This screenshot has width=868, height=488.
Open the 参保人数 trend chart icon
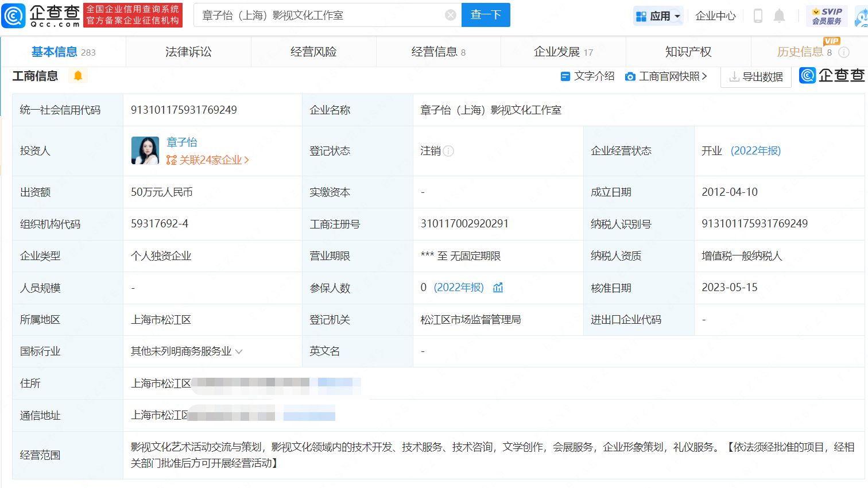coord(498,287)
